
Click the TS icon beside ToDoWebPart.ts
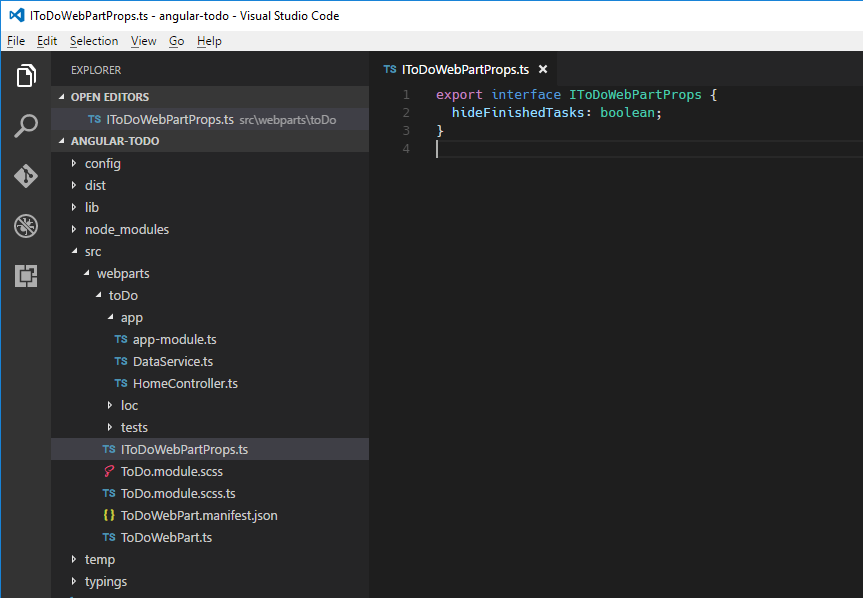click(109, 537)
